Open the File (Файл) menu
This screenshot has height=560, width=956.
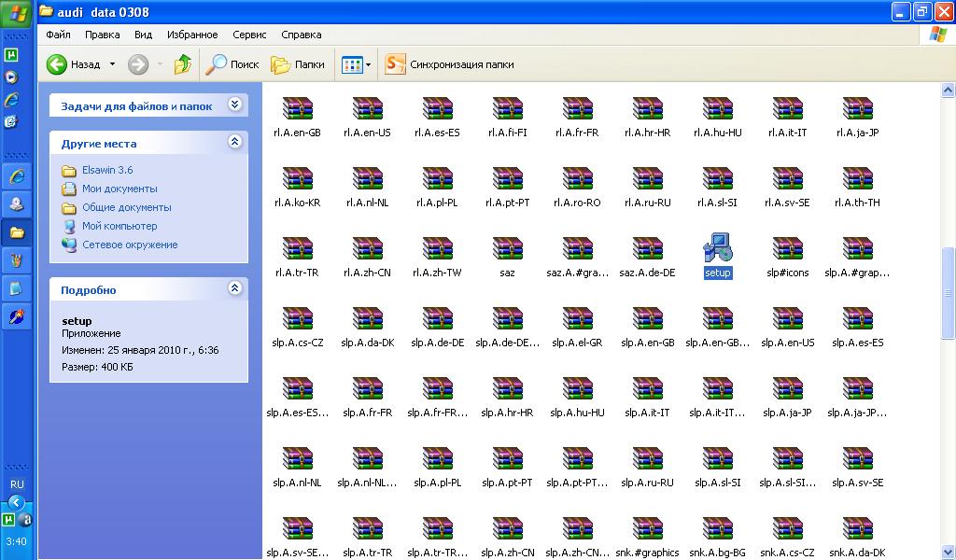click(58, 35)
